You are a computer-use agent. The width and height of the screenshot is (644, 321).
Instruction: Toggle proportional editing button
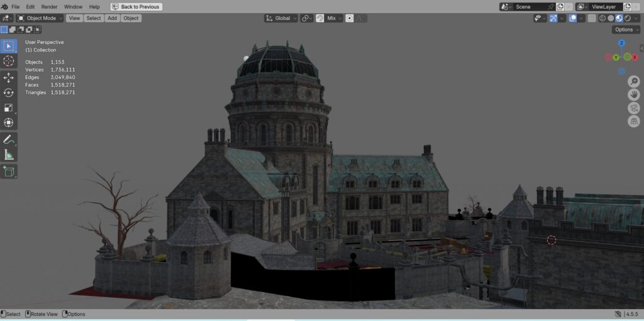(350, 18)
